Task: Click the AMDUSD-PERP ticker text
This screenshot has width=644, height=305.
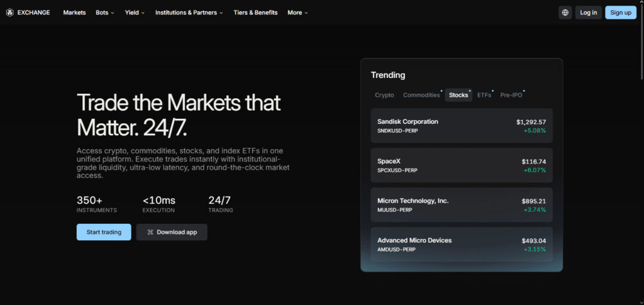Action: pos(396,249)
